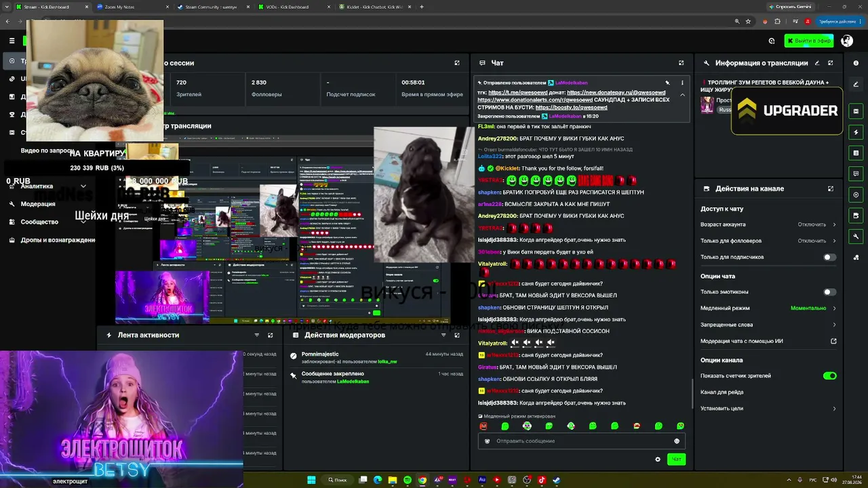Click the lightning bolt icon in right sidebar

click(x=856, y=132)
